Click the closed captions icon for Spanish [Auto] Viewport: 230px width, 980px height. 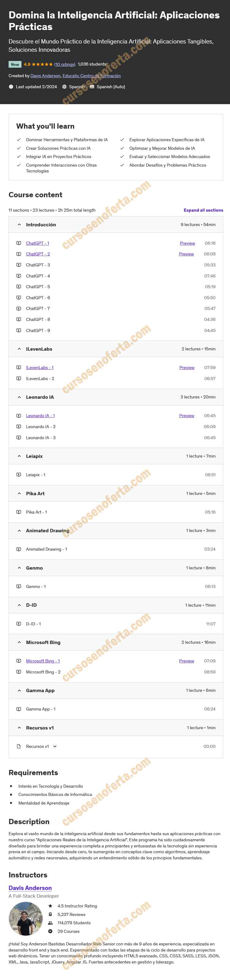[92, 87]
